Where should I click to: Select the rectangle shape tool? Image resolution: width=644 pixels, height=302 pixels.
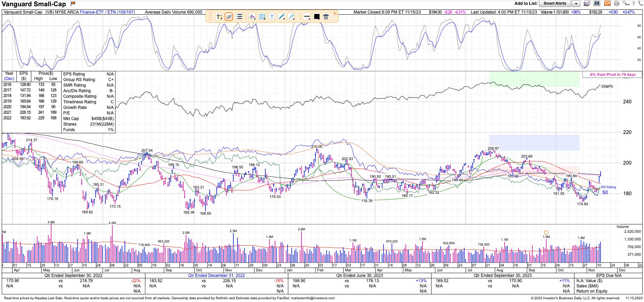(x=262, y=16)
